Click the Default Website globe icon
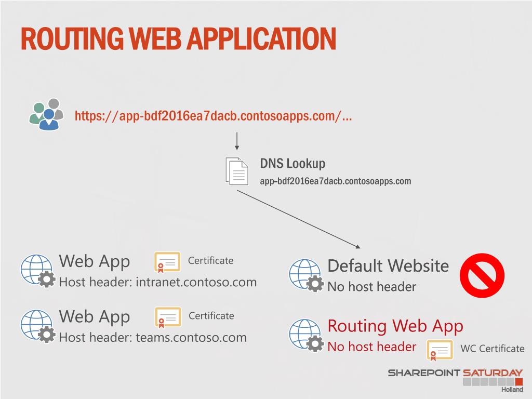Viewport: 532px width, 399px height. point(307,275)
